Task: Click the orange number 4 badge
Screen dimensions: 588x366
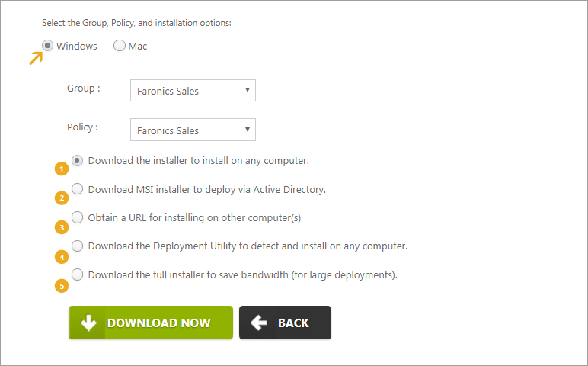Action: [x=62, y=257]
